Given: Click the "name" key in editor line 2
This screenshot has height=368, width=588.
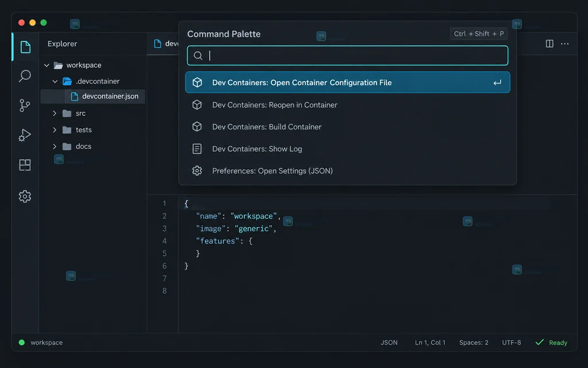Looking at the screenshot, I should coord(208,216).
